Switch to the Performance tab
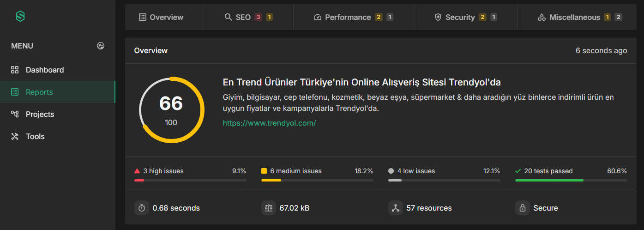 pos(354,17)
